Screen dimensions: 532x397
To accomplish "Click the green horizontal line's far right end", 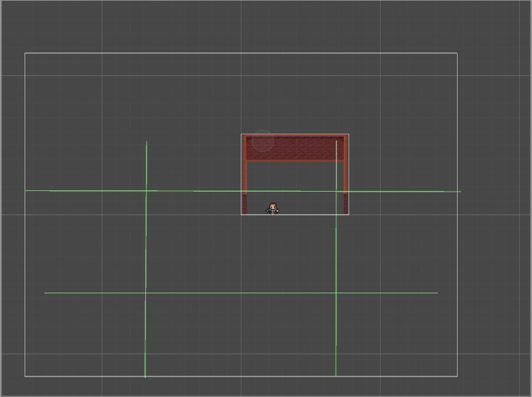I will pos(460,192).
